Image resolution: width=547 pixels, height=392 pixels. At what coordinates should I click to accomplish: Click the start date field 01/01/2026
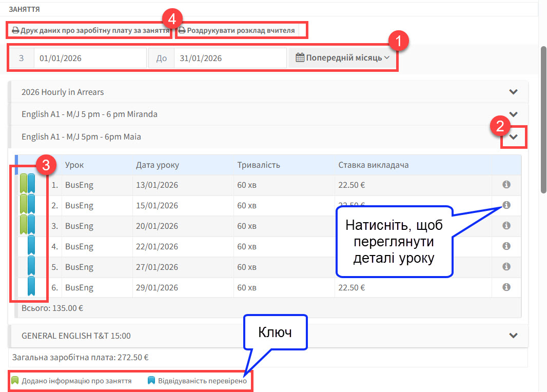click(x=90, y=58)
